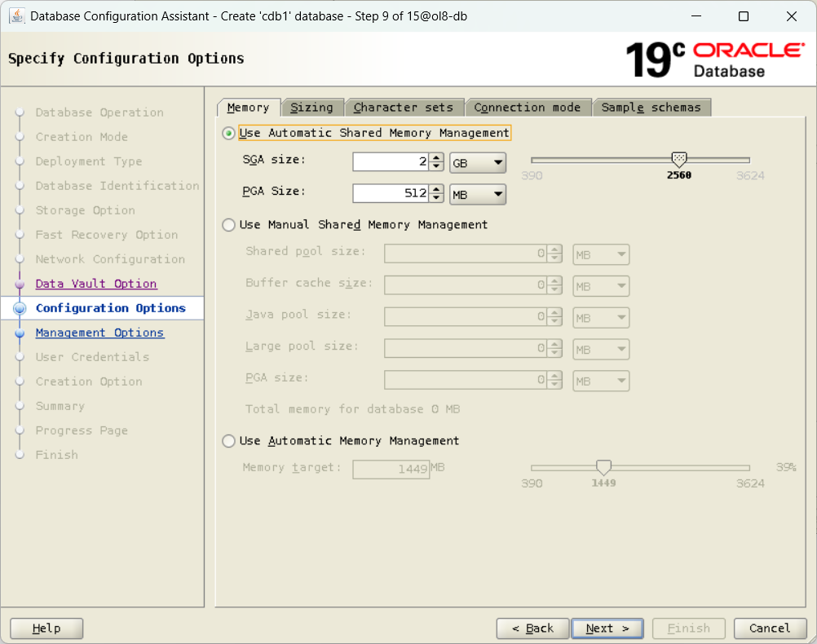817x644 pixels.
Task: Click the manual PGA size field
Action: (x=466, y=381)
